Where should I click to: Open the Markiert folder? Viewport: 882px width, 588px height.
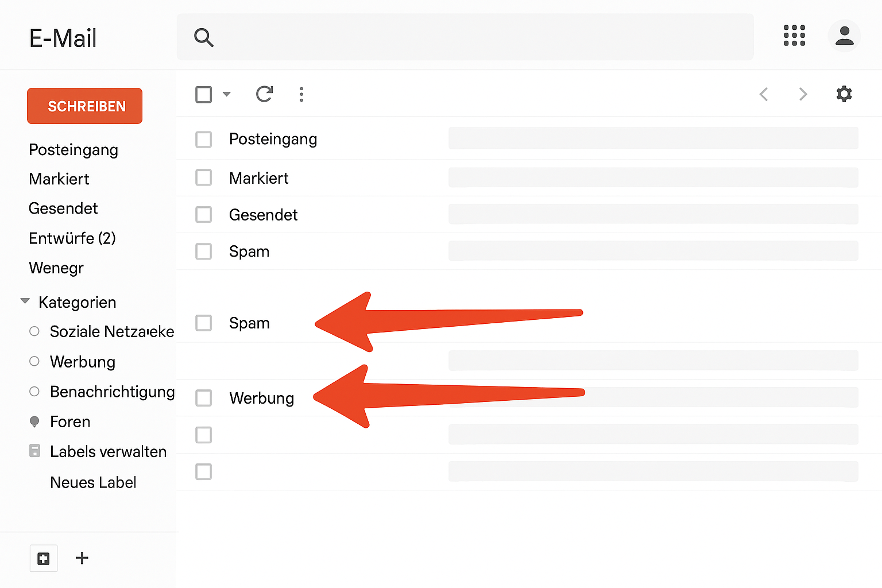(59, 179)
